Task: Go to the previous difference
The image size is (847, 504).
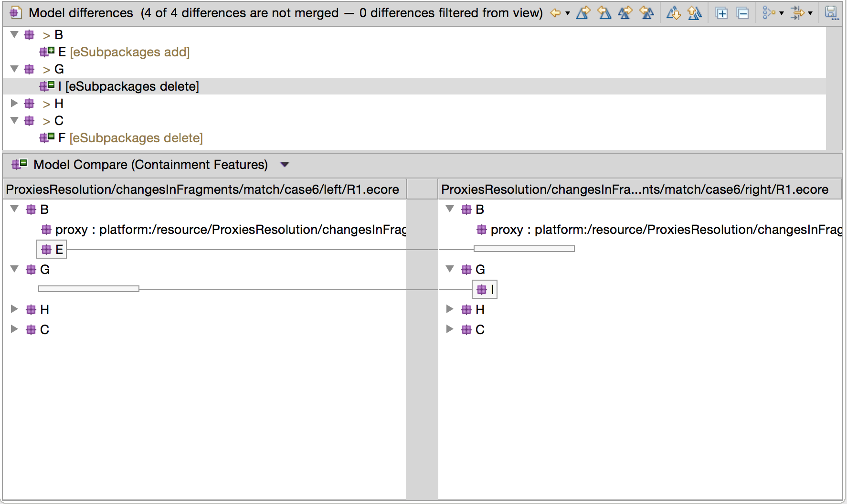Action: (695, 13)
